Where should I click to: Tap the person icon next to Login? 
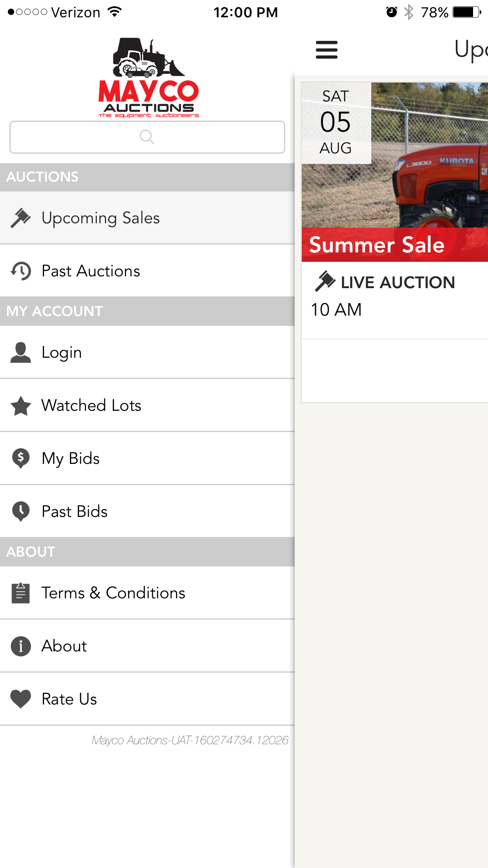[x=20, y=352]
